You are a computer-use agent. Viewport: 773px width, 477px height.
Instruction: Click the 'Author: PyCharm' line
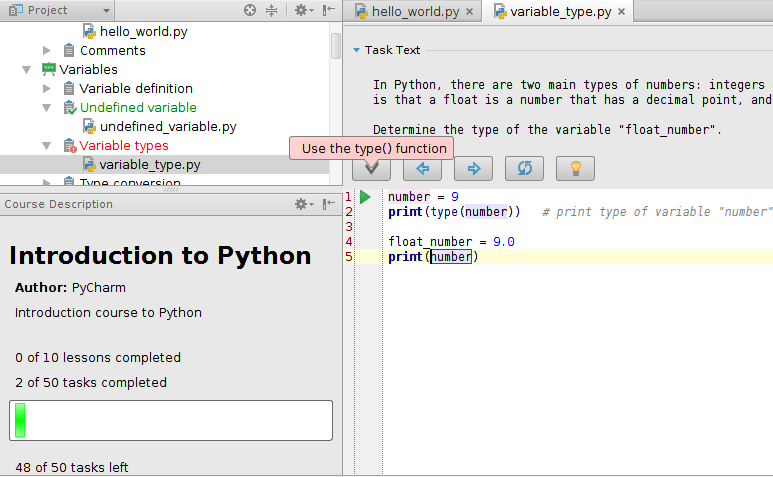70,287
